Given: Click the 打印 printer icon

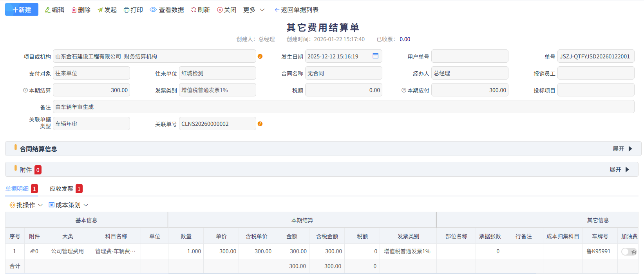Looking at the screenshot, I should [127, 10].
